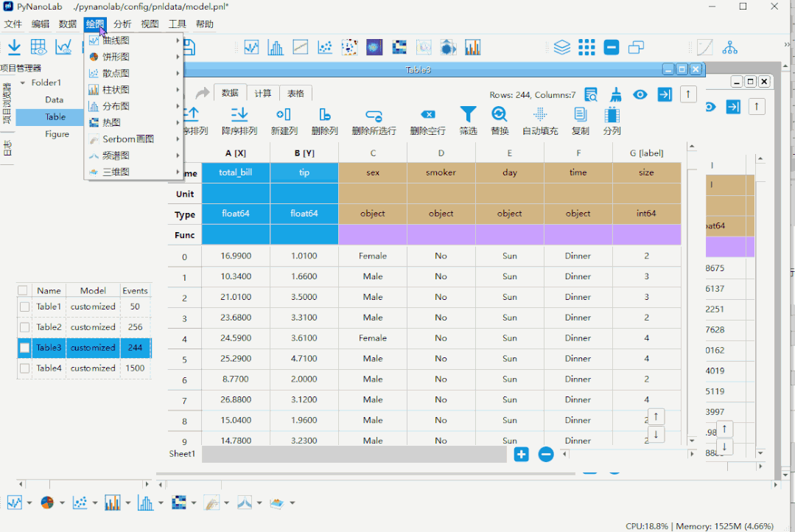The width and height of the screenshot is (795, 532).
Task: Click the 删除所选行 delete selected rows icon
Action: tap(374, 116)
